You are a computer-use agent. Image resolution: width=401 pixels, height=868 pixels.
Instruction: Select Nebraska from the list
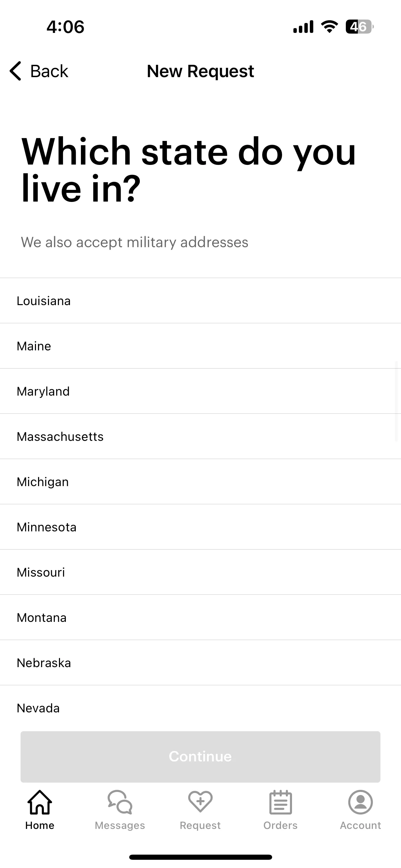point(200,663)
